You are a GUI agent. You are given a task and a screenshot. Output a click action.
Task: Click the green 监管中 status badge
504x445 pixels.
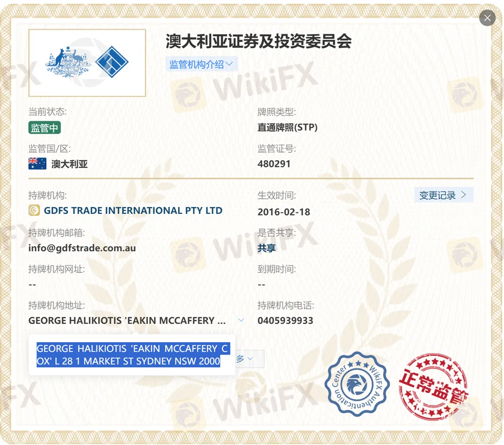point(44,128)
